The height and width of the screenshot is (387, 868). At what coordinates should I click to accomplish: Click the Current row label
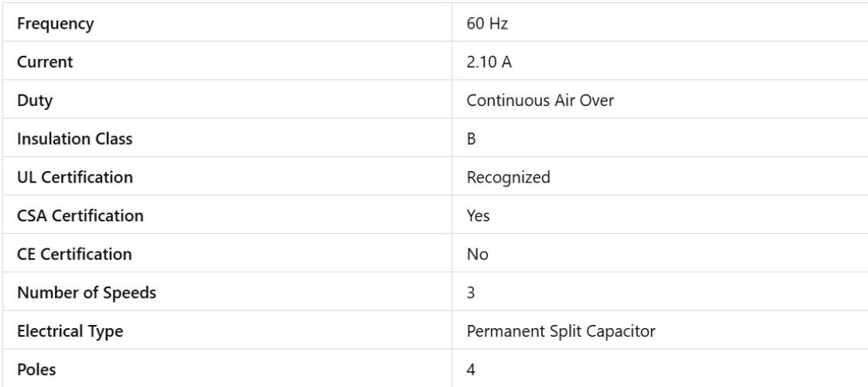pos(44,63)
